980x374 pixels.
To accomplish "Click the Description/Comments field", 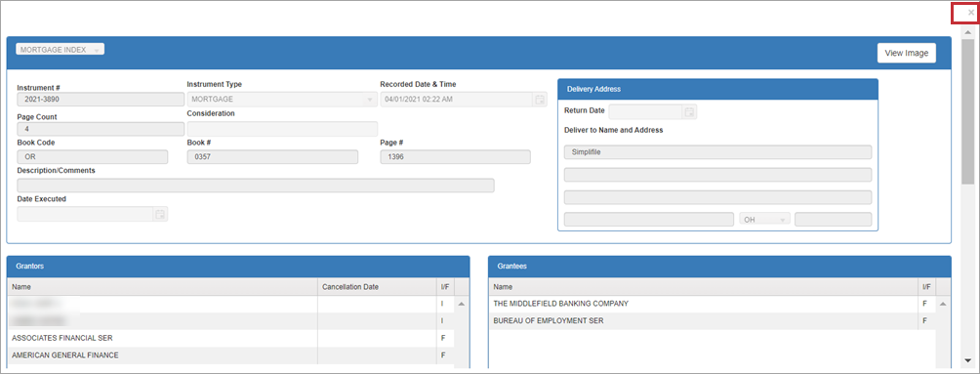I will point(256,186).
